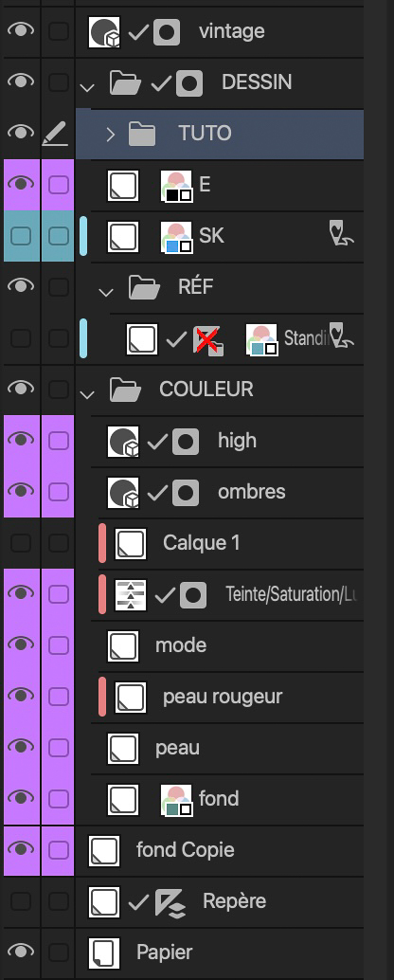The image size is (394, 980).
Task: Collapse the COULEUR folder
Action: (87, 393)
